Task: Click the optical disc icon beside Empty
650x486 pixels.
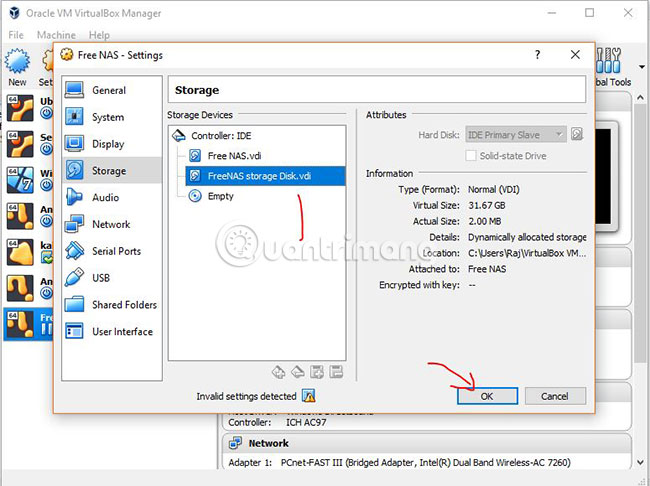Action: (195, 196)
